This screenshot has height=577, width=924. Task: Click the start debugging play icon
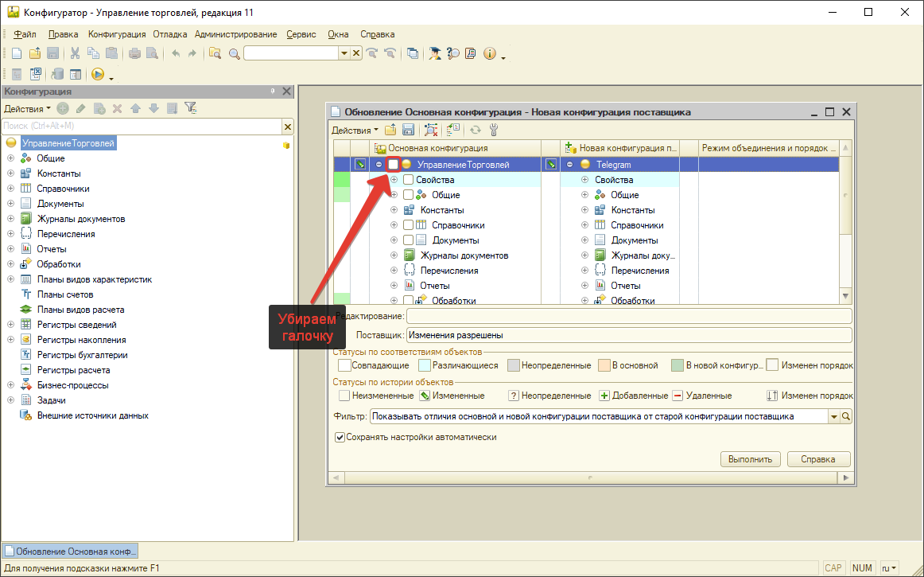coord(98,74)
